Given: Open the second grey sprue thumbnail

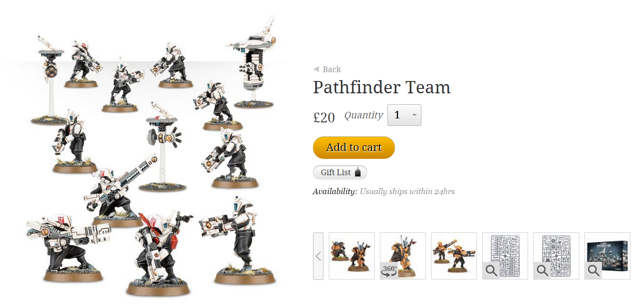Looking at the screenshot, I should coord(556,256).
